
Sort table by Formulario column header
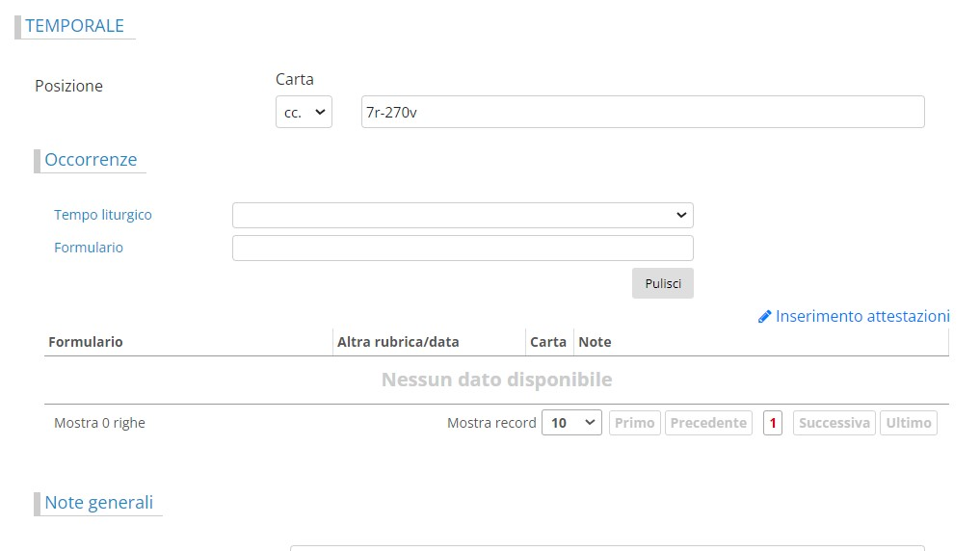86,342
